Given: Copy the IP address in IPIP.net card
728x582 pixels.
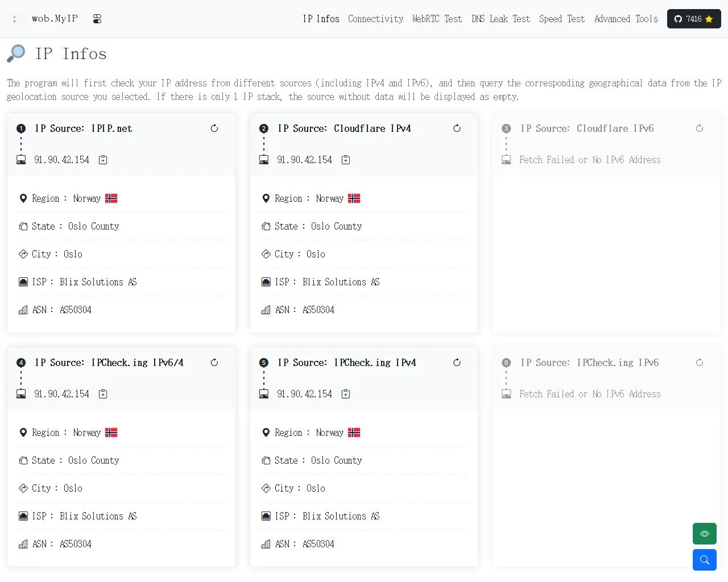Looking at the screenshot, I should coord(103,160).
